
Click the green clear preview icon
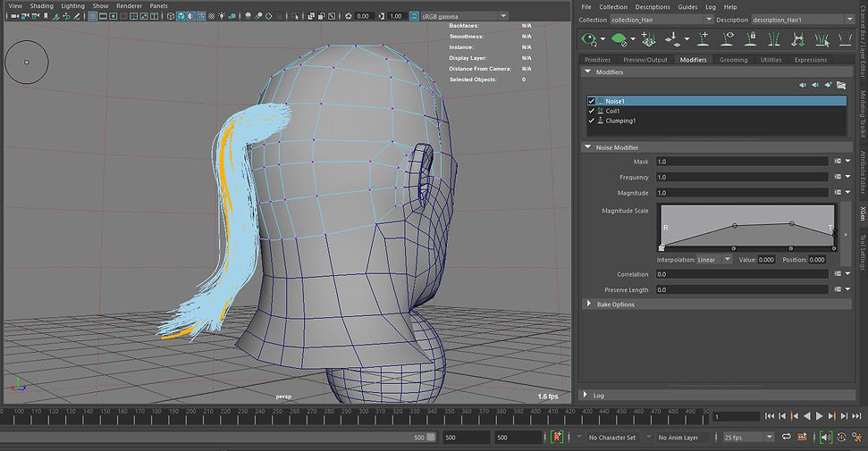619,38
